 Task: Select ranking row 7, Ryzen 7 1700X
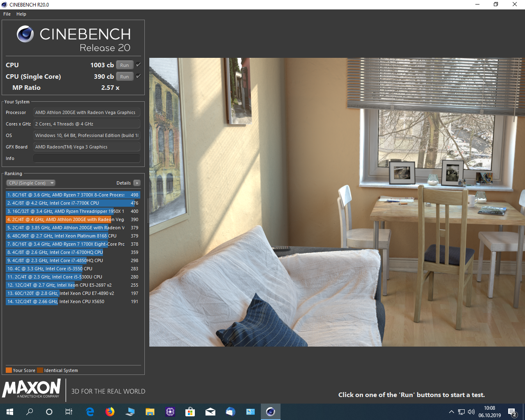(73, 244)
